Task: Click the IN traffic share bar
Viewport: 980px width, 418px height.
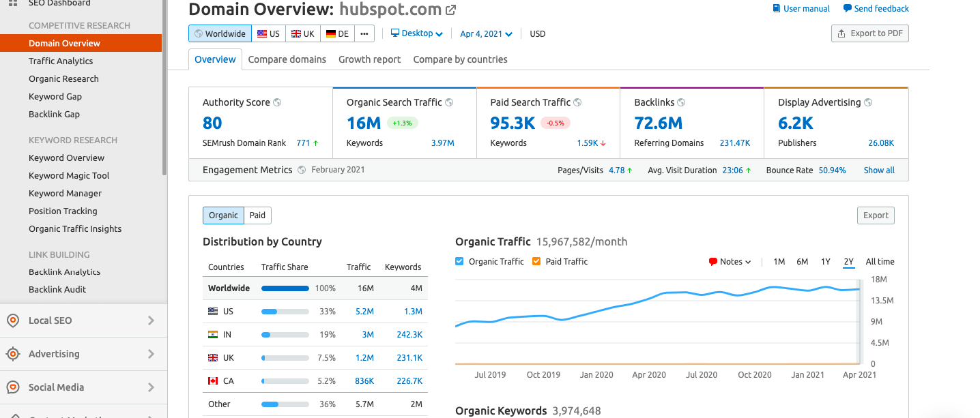Action: [x=285, y=335]
